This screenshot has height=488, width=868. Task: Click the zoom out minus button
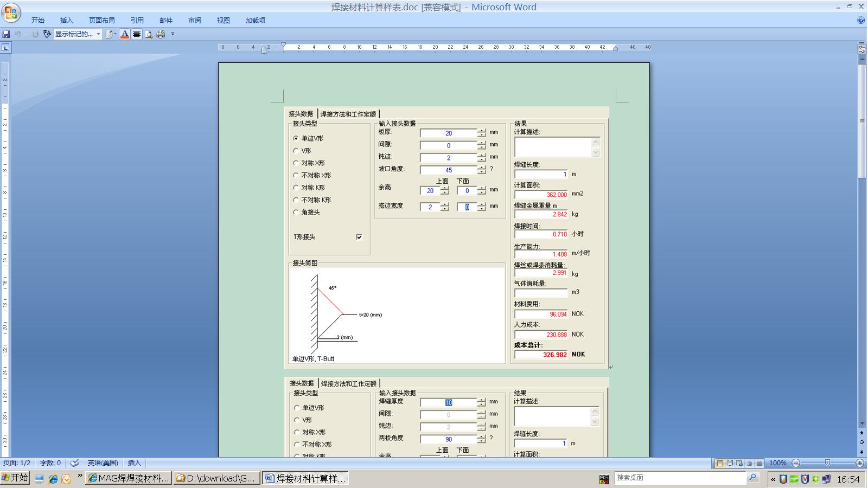[796, 463]
